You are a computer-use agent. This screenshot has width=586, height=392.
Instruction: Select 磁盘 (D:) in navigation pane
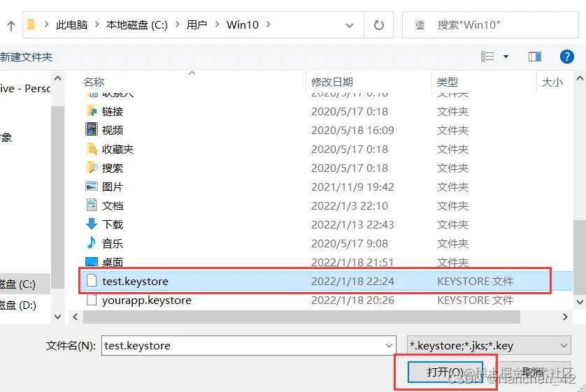18,305
